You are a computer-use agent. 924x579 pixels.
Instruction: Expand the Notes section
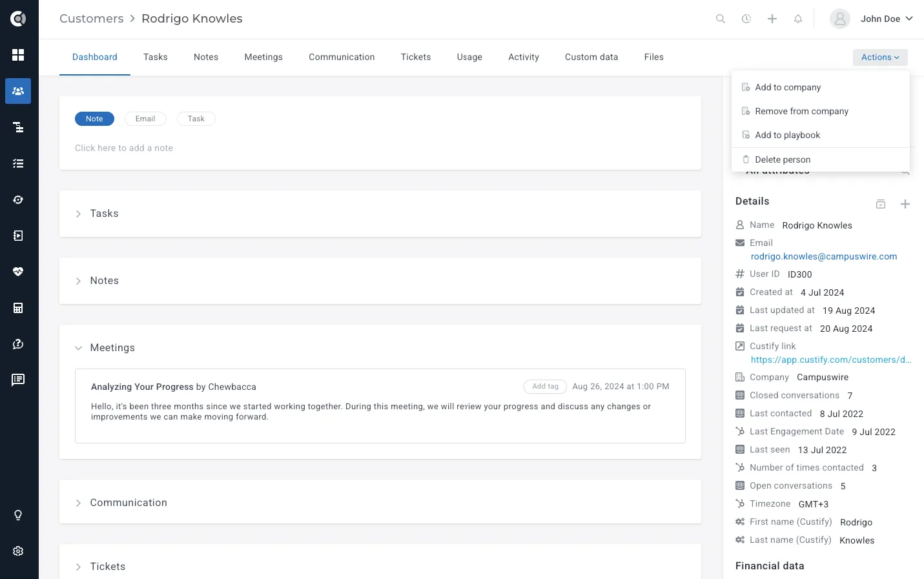(x=78, y=281)
